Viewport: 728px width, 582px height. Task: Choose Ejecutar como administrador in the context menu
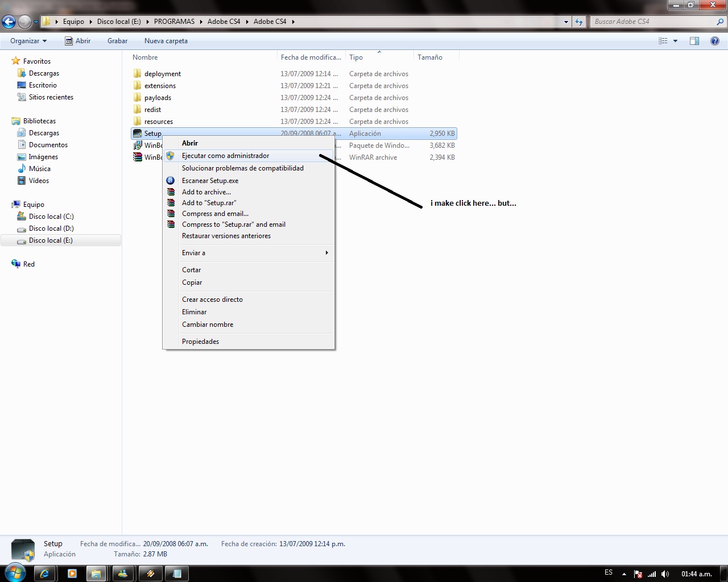tap(249, 156)
